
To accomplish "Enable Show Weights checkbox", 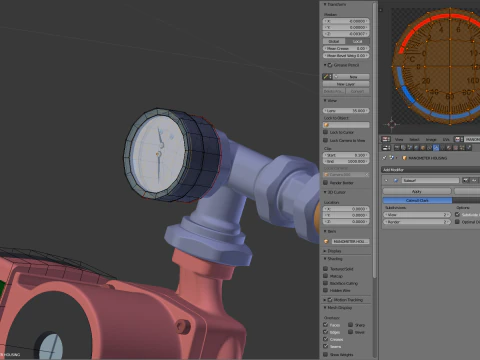I will pos(326,354).
